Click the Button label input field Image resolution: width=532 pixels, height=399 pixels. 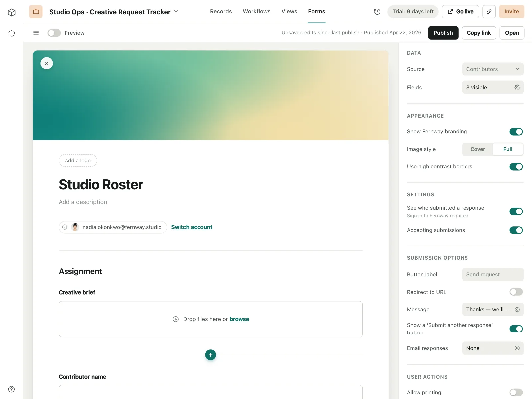[x=493, y=275]
